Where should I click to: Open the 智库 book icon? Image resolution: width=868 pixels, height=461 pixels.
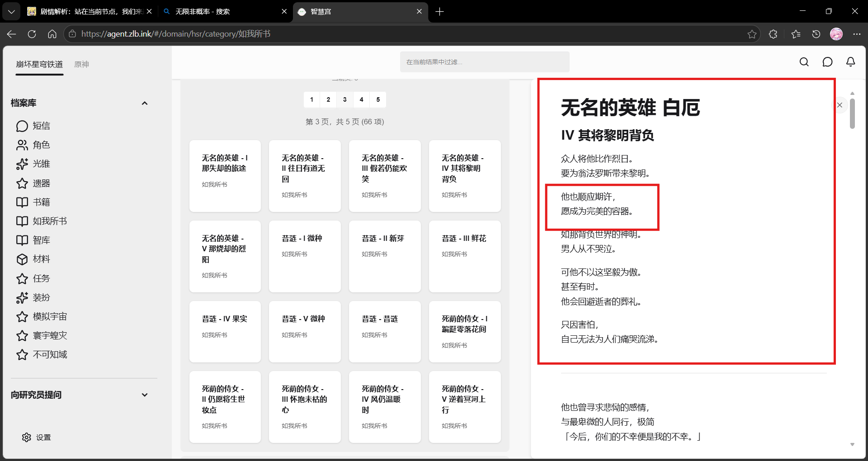tap(22, 240)
